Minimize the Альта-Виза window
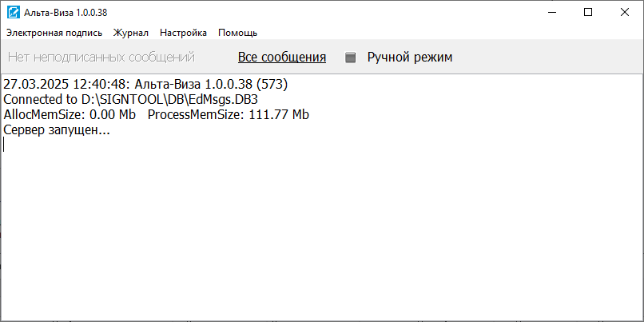 click(x=551, y=12)
